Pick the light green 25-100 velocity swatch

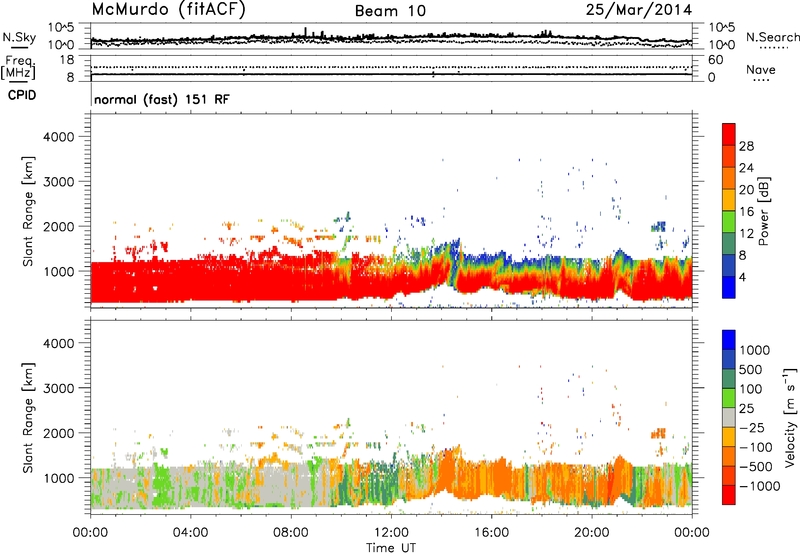pos(729,398)
